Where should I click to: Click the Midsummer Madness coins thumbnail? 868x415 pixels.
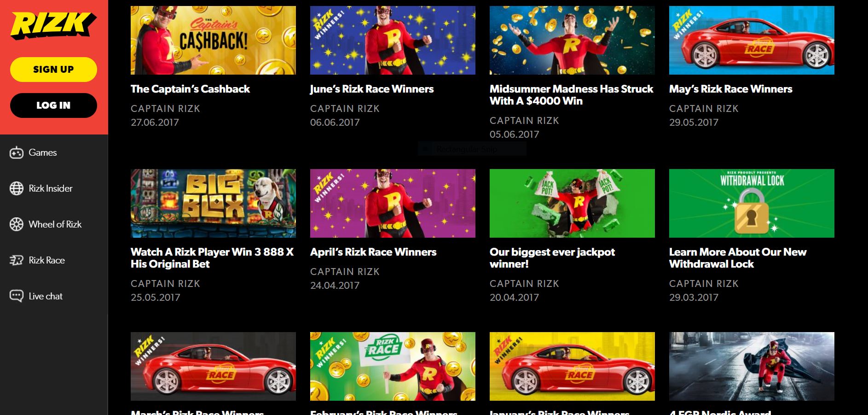[572, 40]
